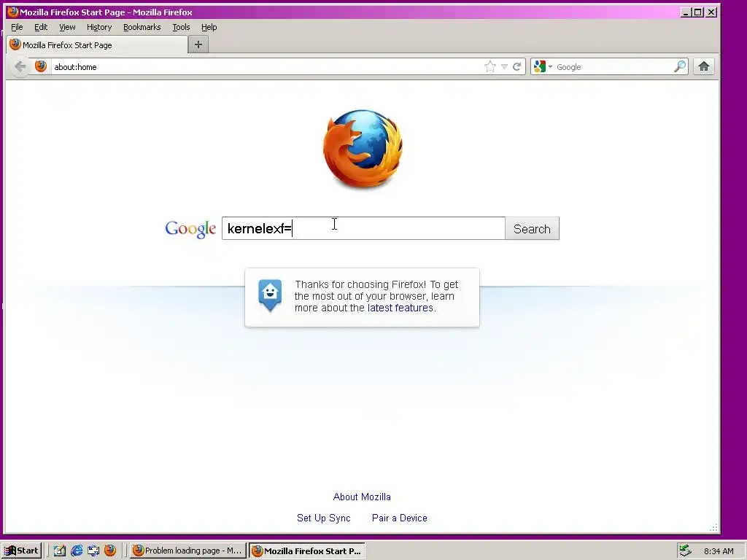The image size is (747, 560).
Task: Open the URL history dropdown arrow
Action: pos(505,66)
